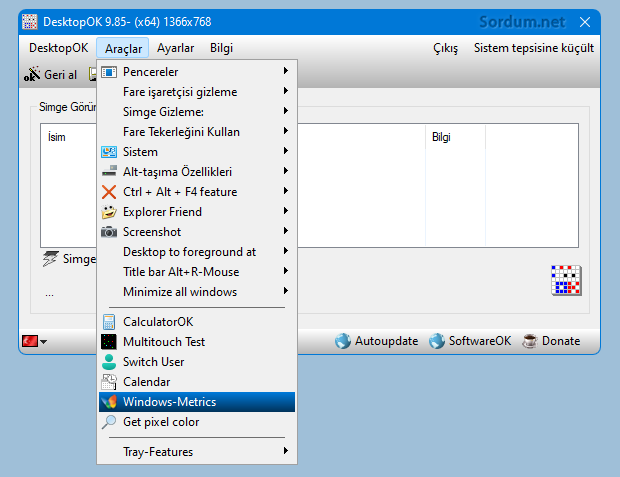
Task: Click the Screenshot camera icon
Action: tap(109, 232)
